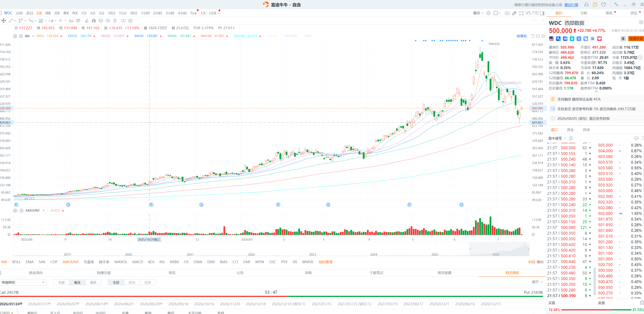Zoom in chart with plus circle
Image resolution: width=644 pixels, height=314 pixels.
tap(543, 36)
